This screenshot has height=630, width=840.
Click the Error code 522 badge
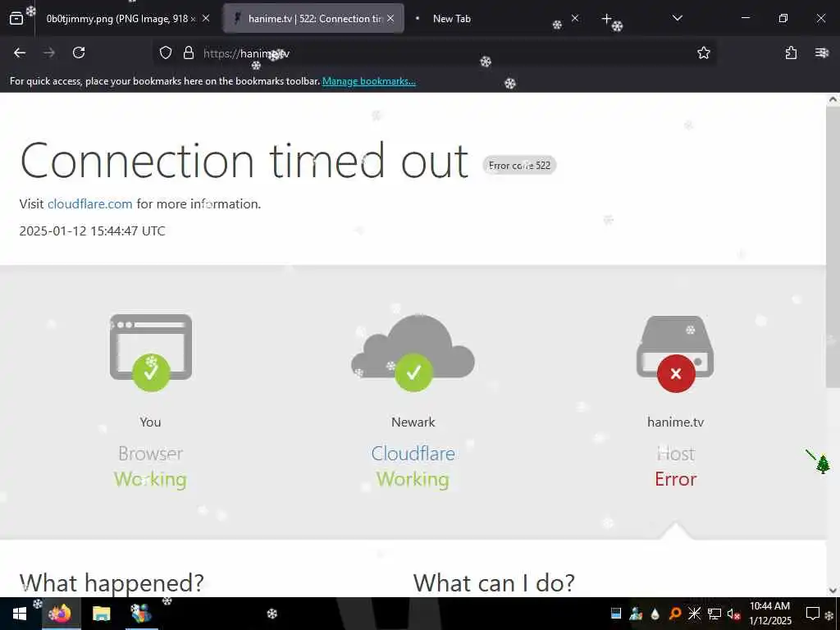(x=519, y=166)
